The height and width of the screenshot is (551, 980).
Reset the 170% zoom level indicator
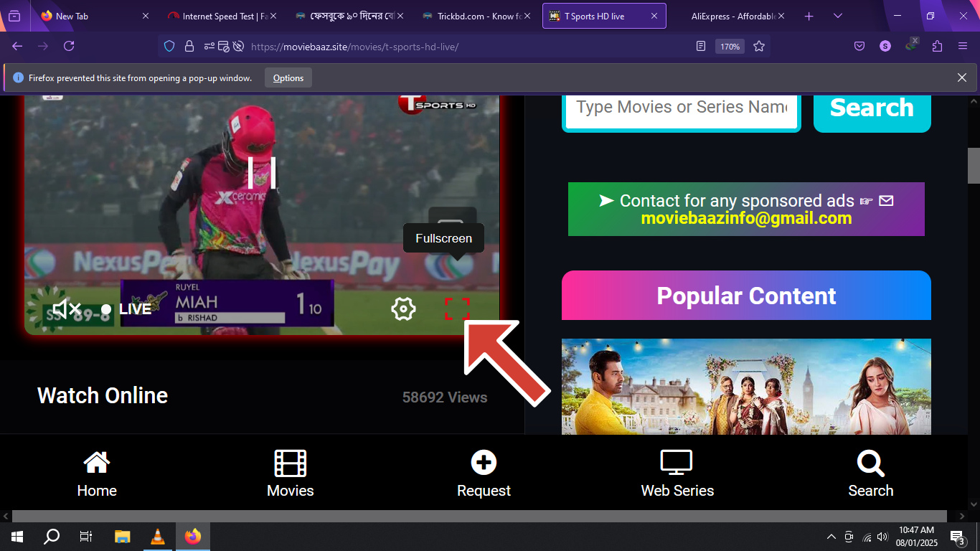coord(730,47)
